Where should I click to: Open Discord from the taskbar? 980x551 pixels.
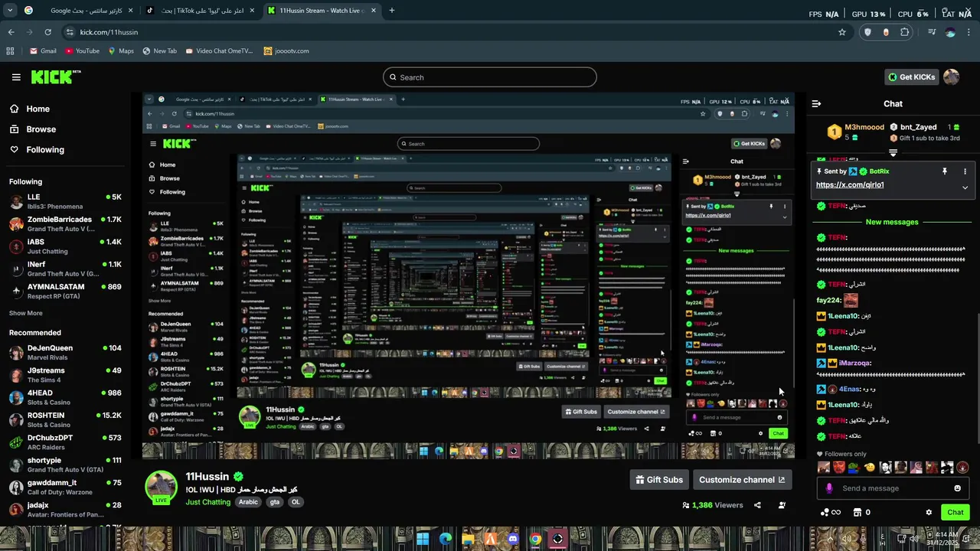513,539
